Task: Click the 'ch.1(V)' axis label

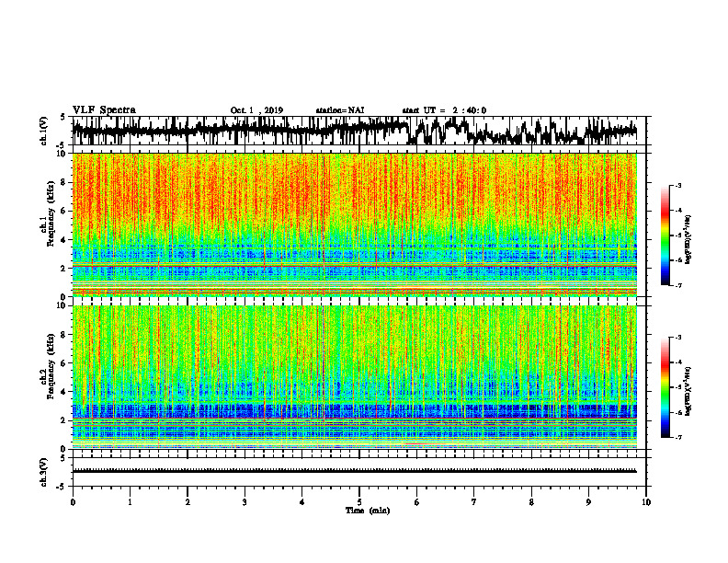Action: coord(44,131)
